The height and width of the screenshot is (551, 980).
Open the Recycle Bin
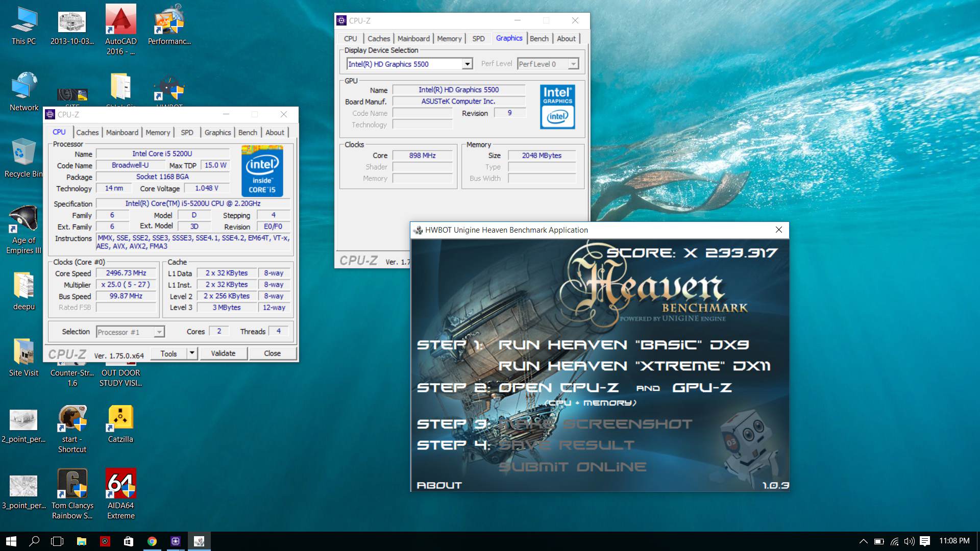24,158
